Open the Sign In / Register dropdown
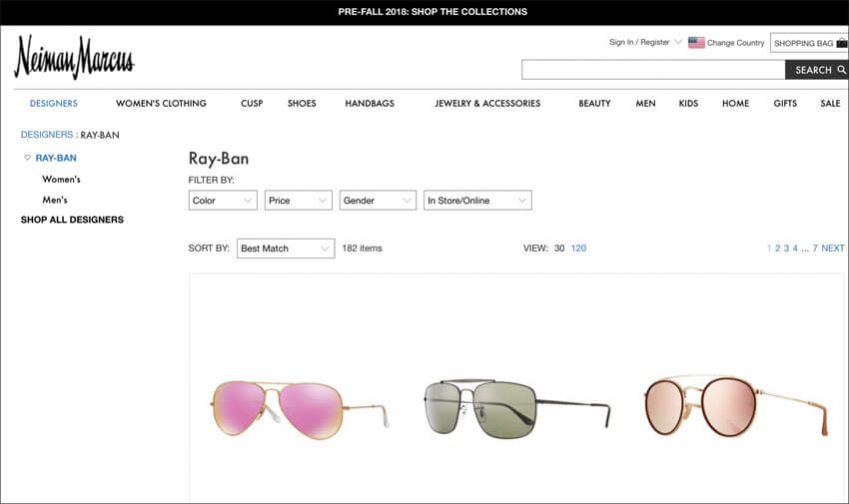The image size is (849, 504). (x=645, y=42)
